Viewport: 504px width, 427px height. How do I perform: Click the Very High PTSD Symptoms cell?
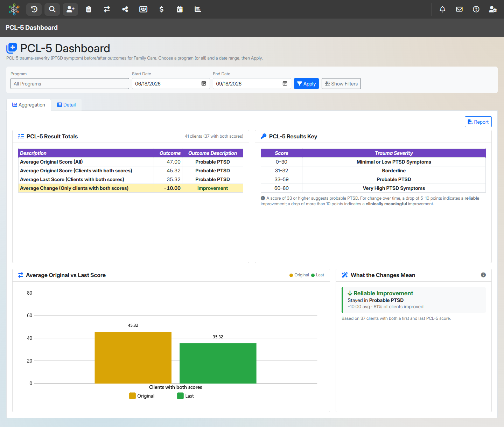tap(394, 188)
